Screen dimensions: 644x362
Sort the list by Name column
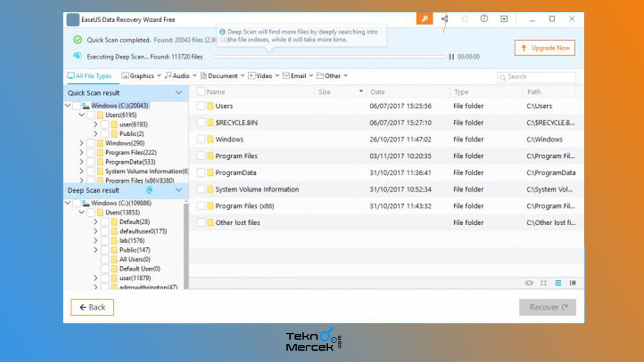pyautogui.click(x=216, y=92)
